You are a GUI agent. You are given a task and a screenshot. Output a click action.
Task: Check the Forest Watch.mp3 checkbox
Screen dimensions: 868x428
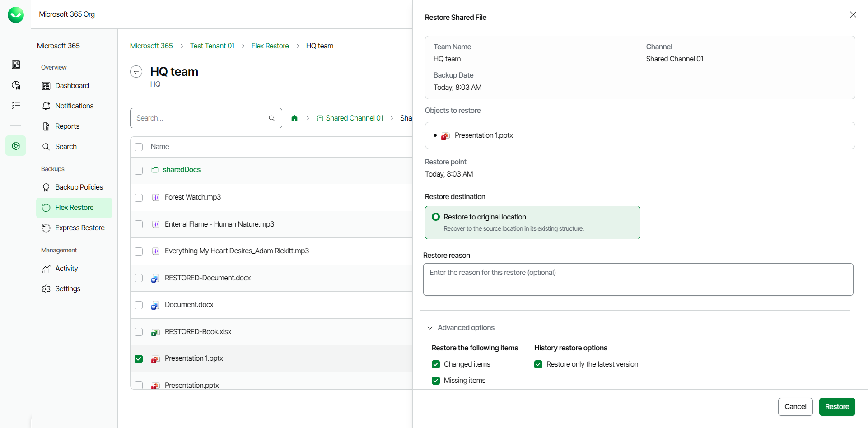point(139,198)
